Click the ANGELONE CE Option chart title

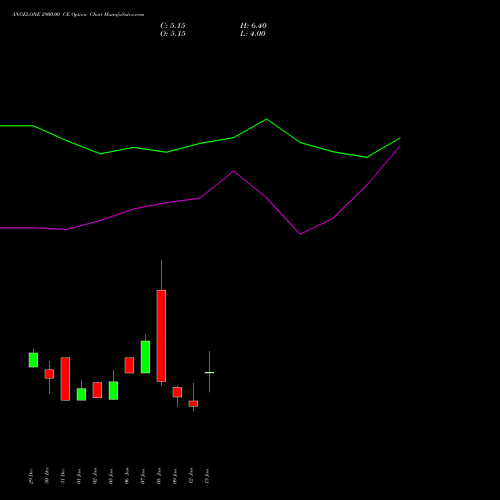click(78, 15)
